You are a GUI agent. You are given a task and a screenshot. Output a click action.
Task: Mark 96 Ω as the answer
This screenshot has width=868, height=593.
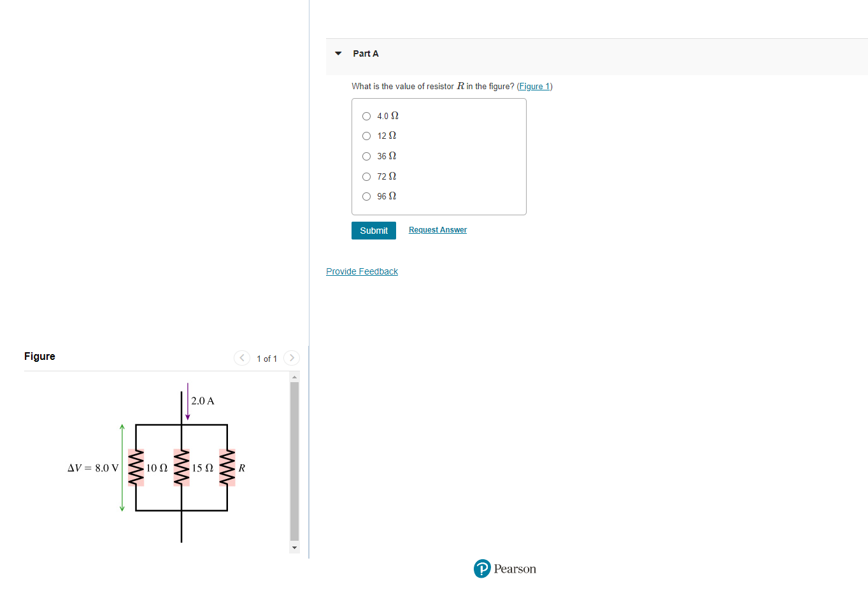(x=366, y=196)
